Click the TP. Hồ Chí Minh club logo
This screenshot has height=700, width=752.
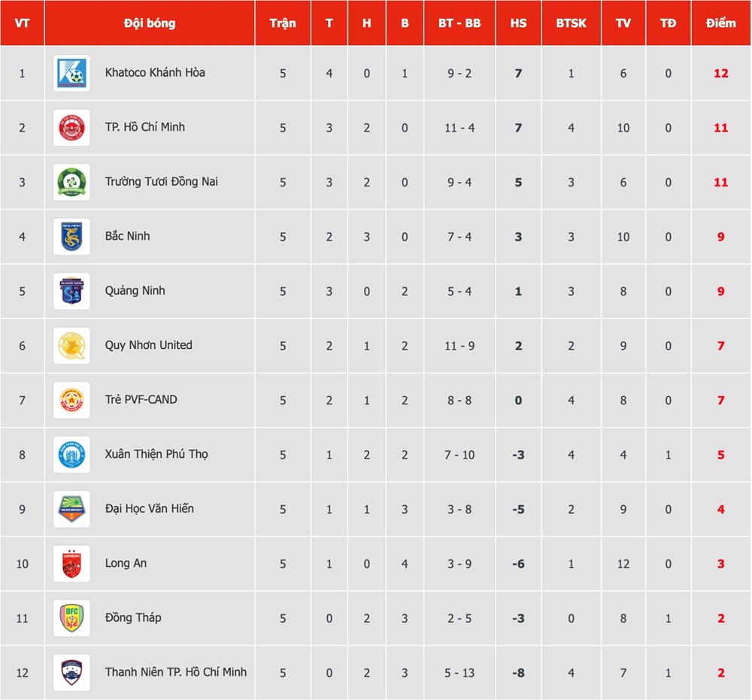(x=72, y=128)
